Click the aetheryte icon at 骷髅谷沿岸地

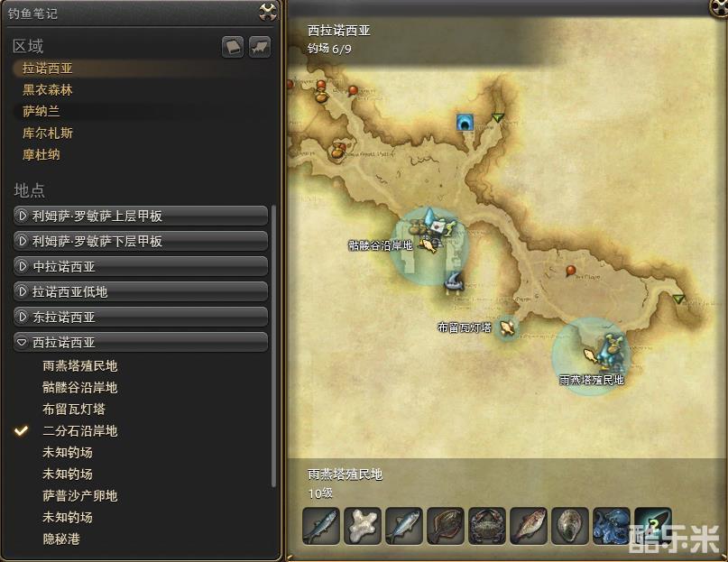point(430,216)
